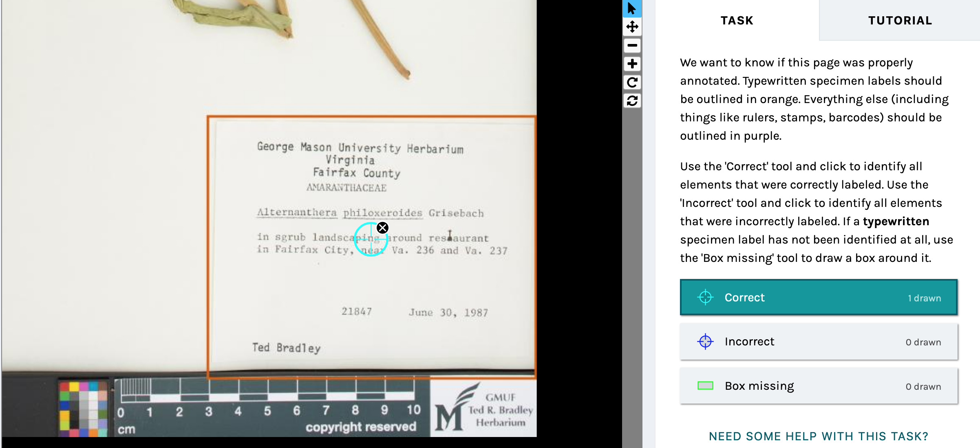Click the GMUF Ted R. Bradley Herbarium logo

point(483,408)
